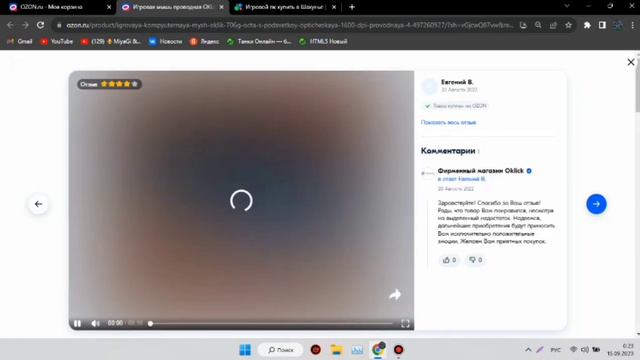Dislike the Oklick store comment
The width and height of the screenshot is (640, 360).
click(476, 260)
